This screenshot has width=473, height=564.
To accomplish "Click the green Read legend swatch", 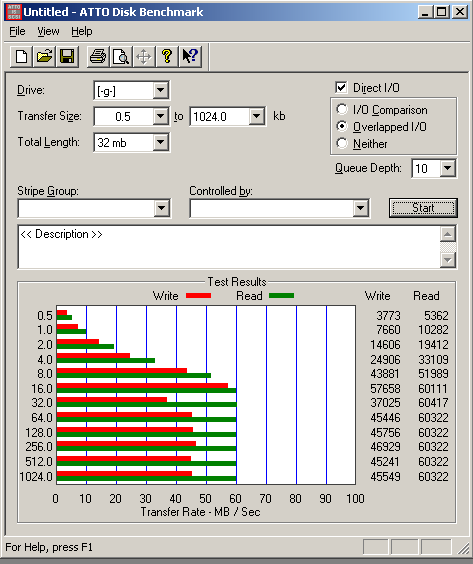I will click(281, 296).
